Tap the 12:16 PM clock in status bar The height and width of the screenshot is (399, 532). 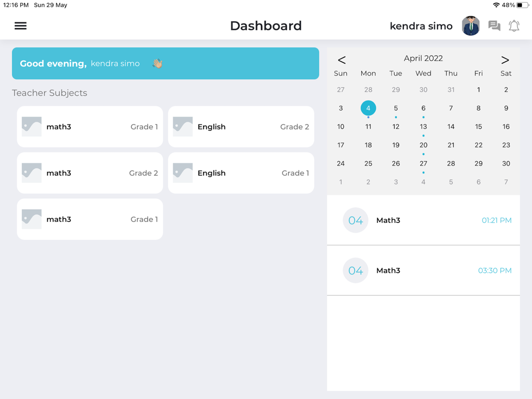tap(15, 5)
